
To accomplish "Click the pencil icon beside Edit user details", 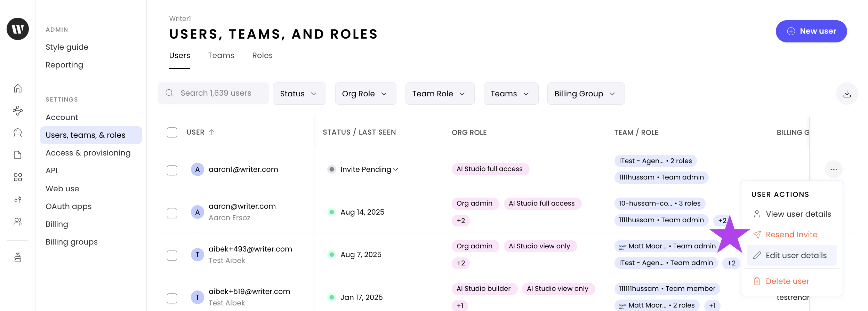I will [x=757, y=255].
